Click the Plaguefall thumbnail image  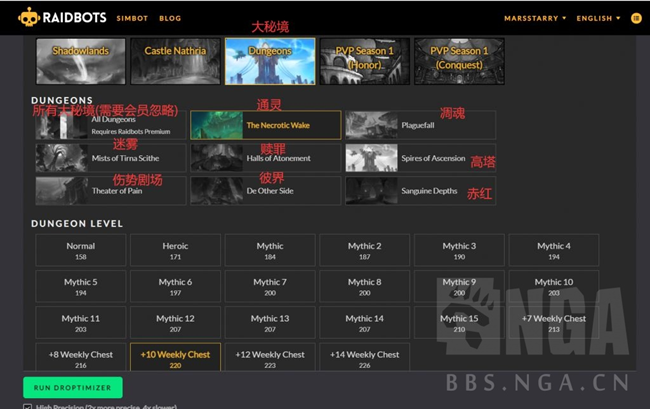371,125
